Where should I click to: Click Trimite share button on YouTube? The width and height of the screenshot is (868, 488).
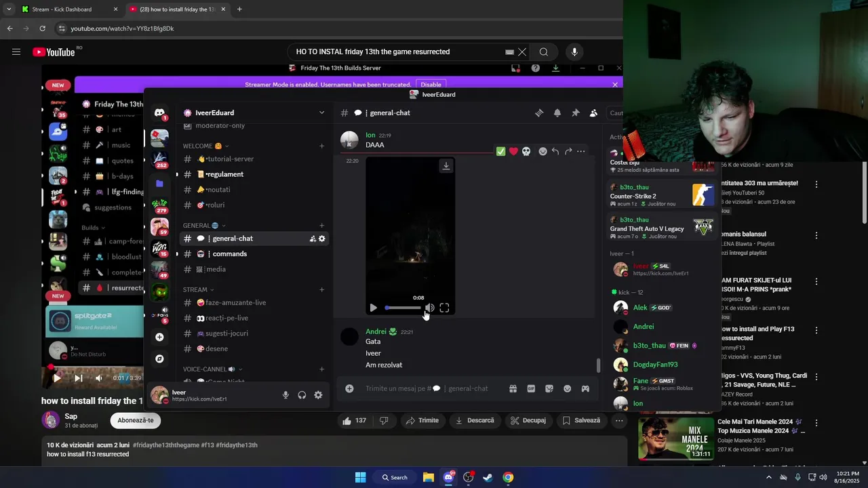pyautogui.click(x=422, y=420)
